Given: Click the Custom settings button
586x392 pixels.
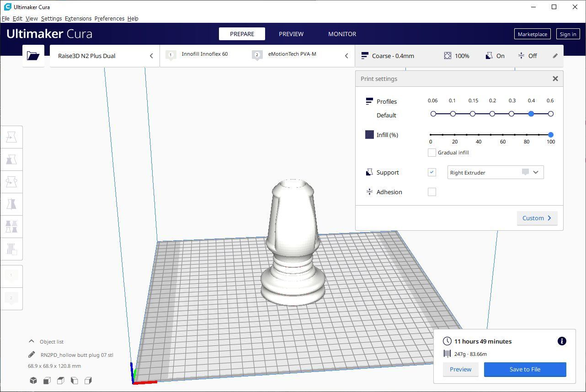Looking at the screenshot, I should pyautogui.click(x=537, y=218).
